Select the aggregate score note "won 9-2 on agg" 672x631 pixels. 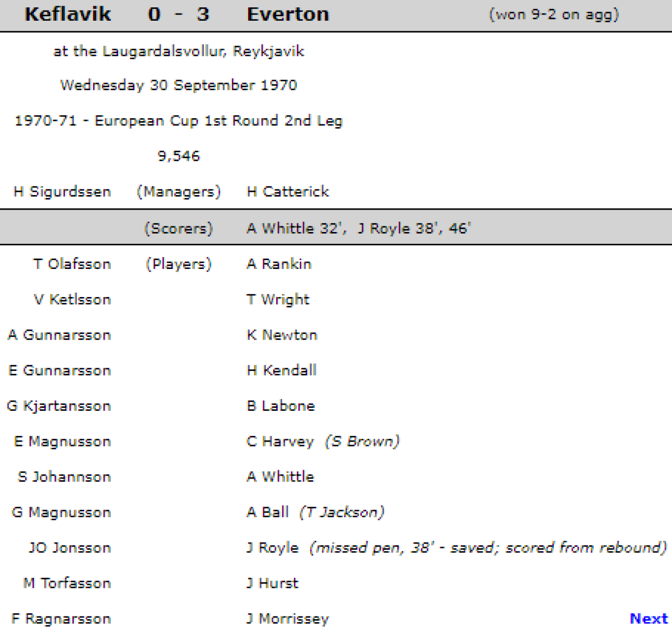tap(554, 15)
